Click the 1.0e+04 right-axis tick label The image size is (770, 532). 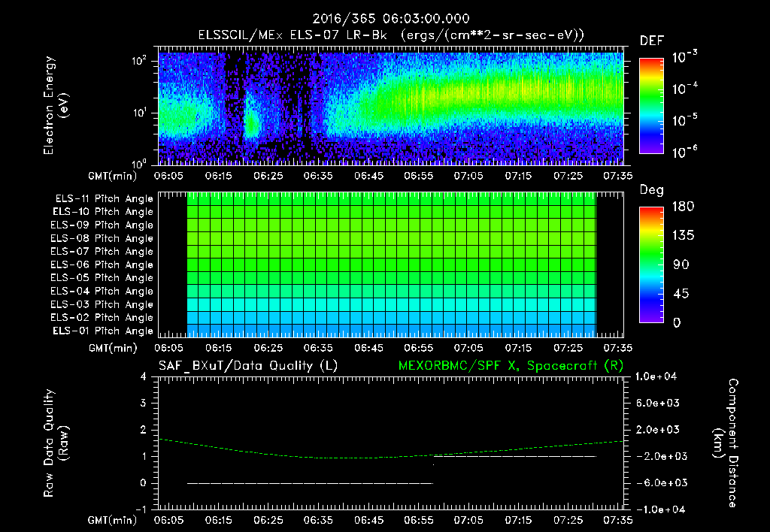(x=656, y=376)
